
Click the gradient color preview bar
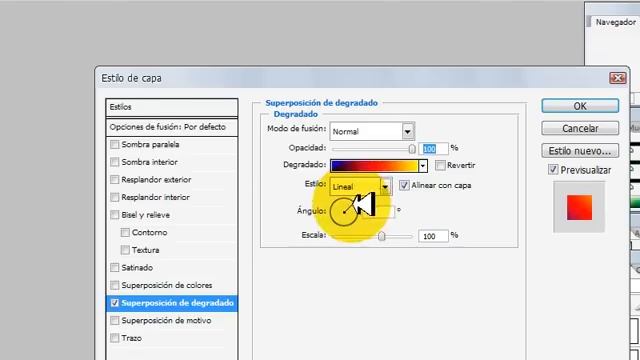[374, 166]
